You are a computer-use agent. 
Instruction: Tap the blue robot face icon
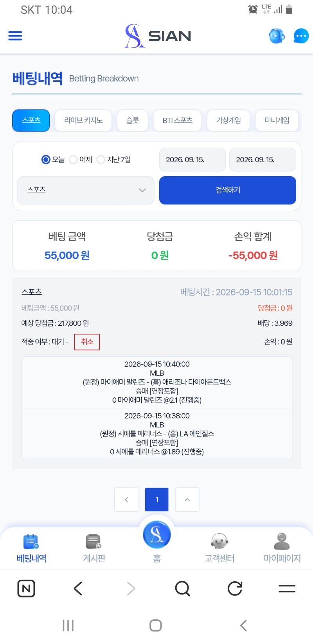pos(277,36)
